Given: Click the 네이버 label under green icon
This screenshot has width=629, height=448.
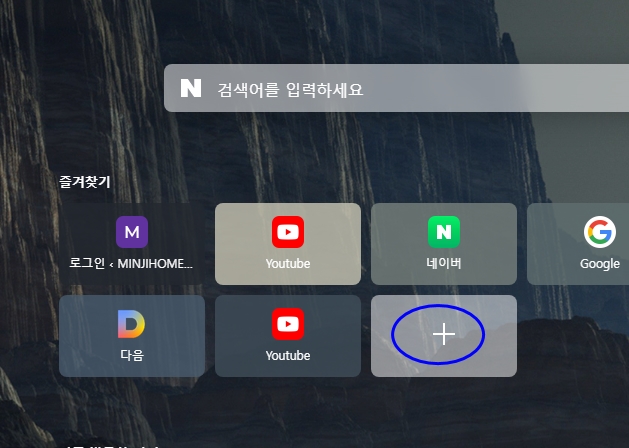Looking at the screenshot, I should tap(444, 264).
